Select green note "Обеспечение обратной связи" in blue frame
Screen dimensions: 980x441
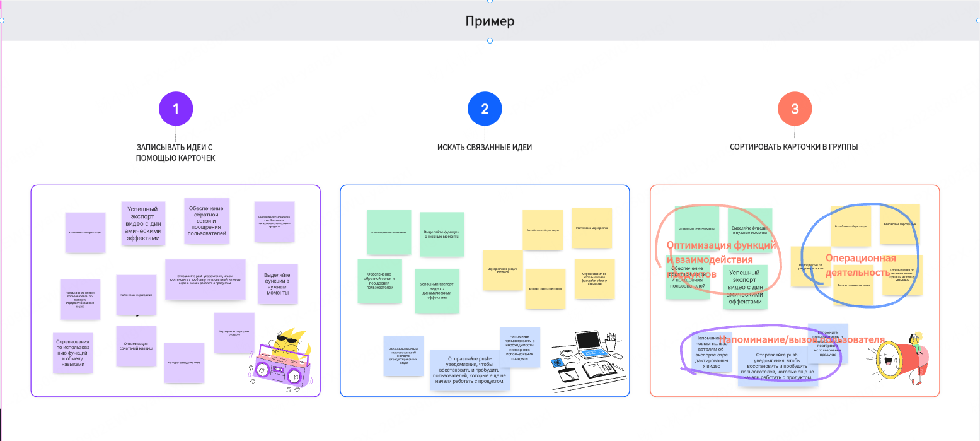click(380, 281)
